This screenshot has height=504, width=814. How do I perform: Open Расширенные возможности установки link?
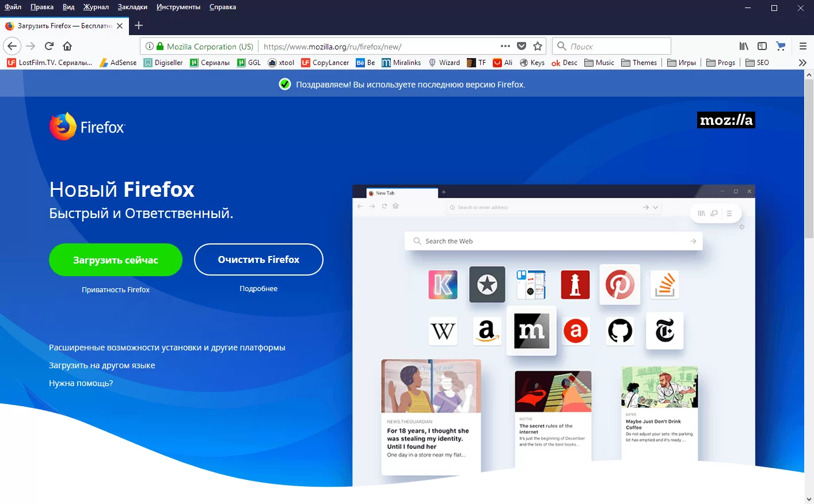coord(167,348)
